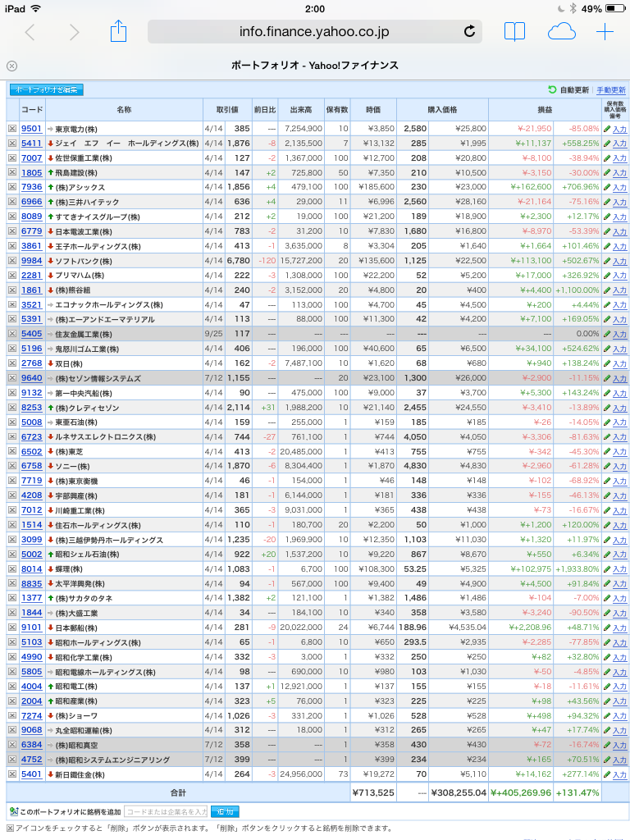Open stock code 9501 link
Viewport: 630px width, 840px height.
tap(32, 129)
